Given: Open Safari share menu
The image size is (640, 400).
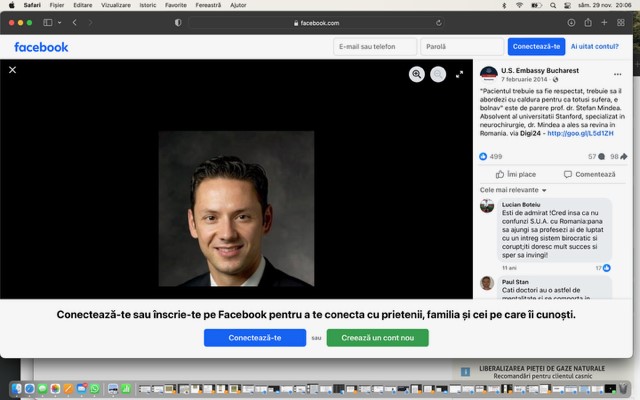Looking at the screenshot, I should pos(588,22).
